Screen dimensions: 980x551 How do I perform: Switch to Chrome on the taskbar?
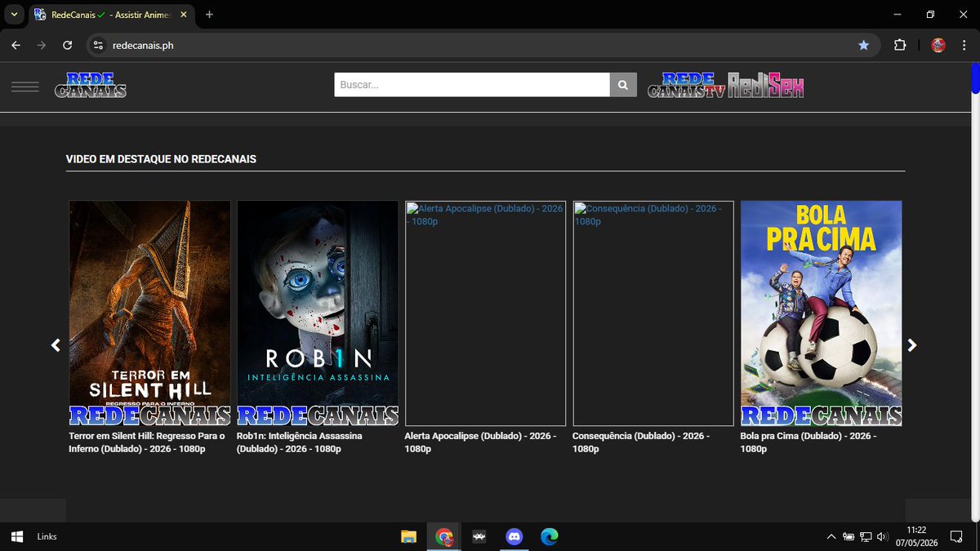[x=444, y=536]
